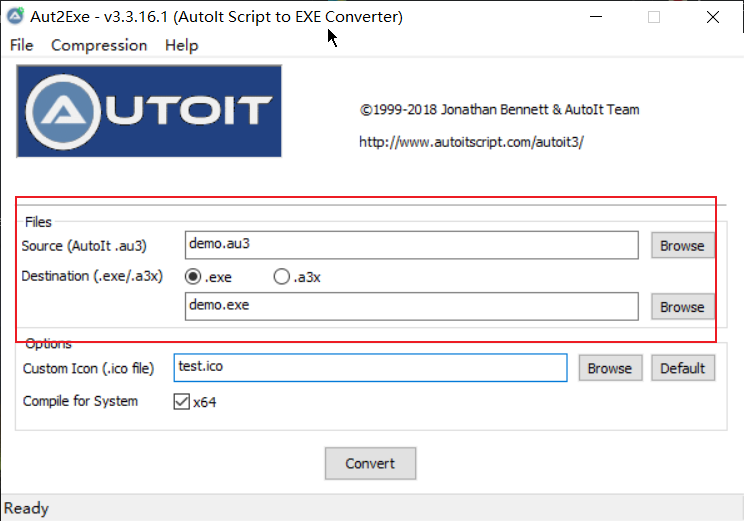
Task: Click the Custom Icon test.ico field
Action: (x=370, y=367)
